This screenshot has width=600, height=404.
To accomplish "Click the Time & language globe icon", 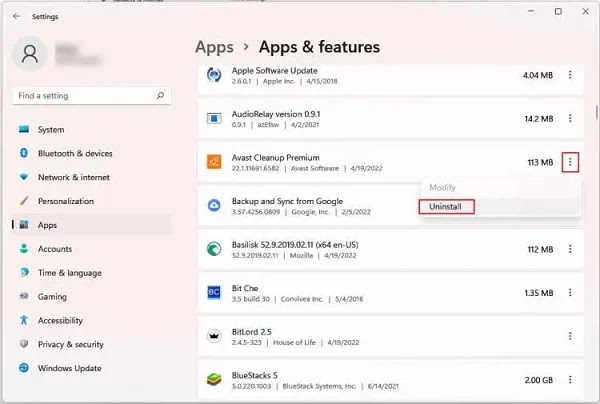I will (24, 272).
